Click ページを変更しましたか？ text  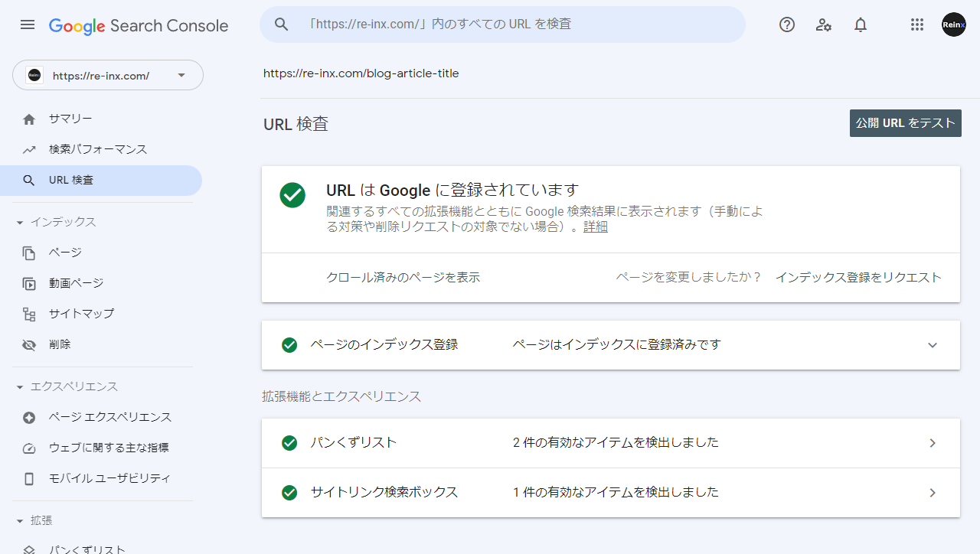tap(689, 278)
